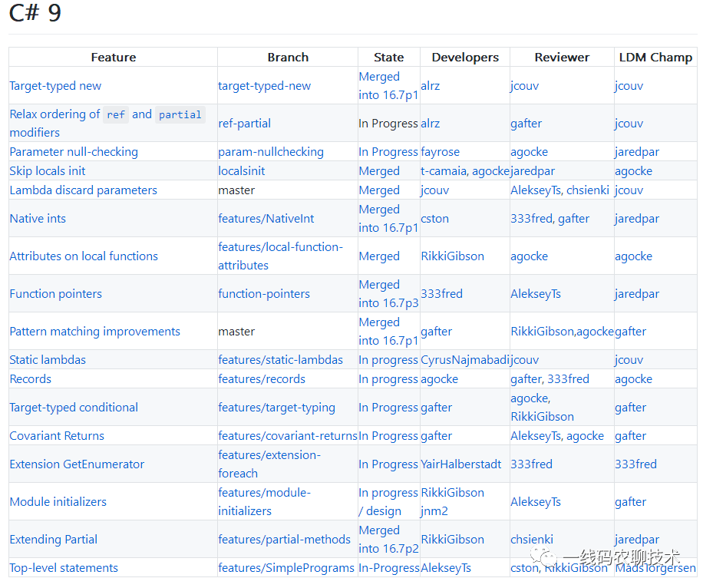Click developer RikkiGibson in Attributes on local functions row
Screen dimensions: 703x588
pyautogui.click(x=452, y=256)
